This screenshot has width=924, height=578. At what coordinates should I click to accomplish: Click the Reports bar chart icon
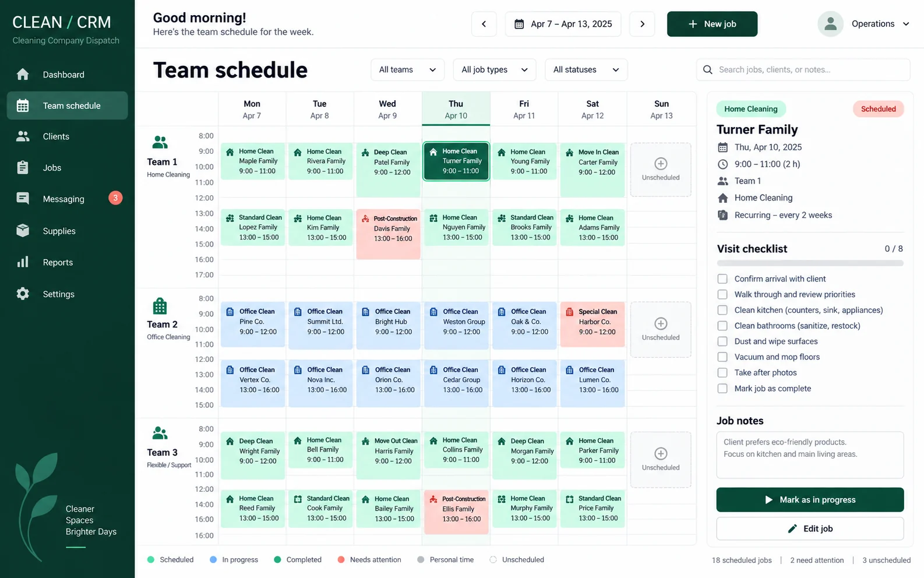pyautogui.click(x=23, y=262)
